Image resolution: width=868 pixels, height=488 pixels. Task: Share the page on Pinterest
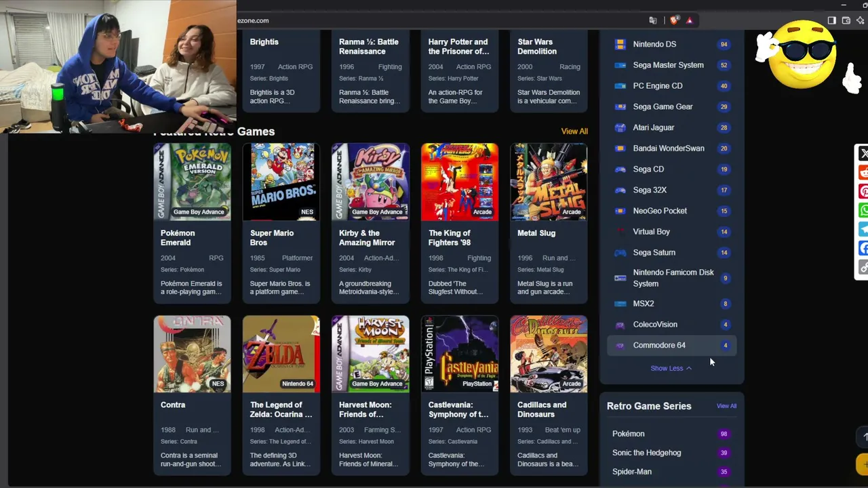click(x=863, y=192)
